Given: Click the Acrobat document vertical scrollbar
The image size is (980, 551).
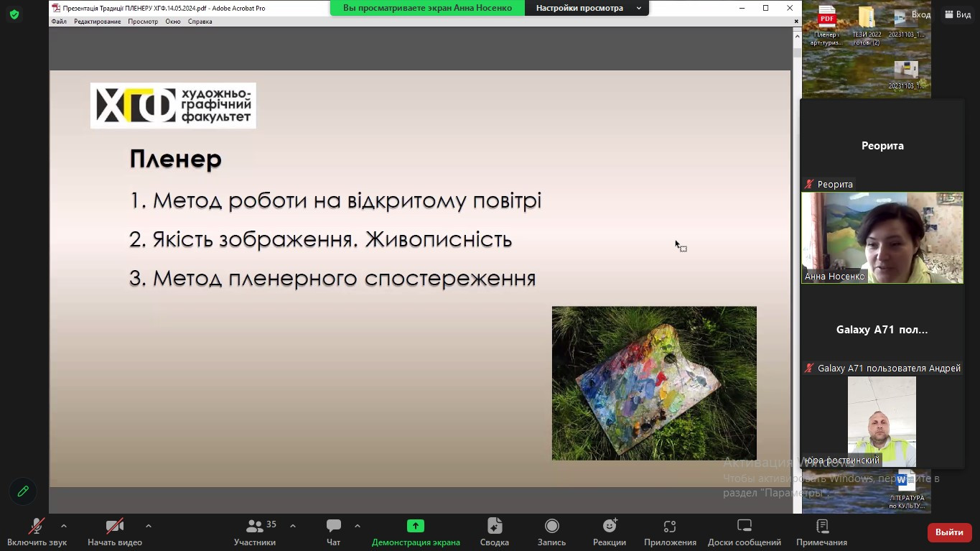Looking at the screenshot, I should point(797,269).
